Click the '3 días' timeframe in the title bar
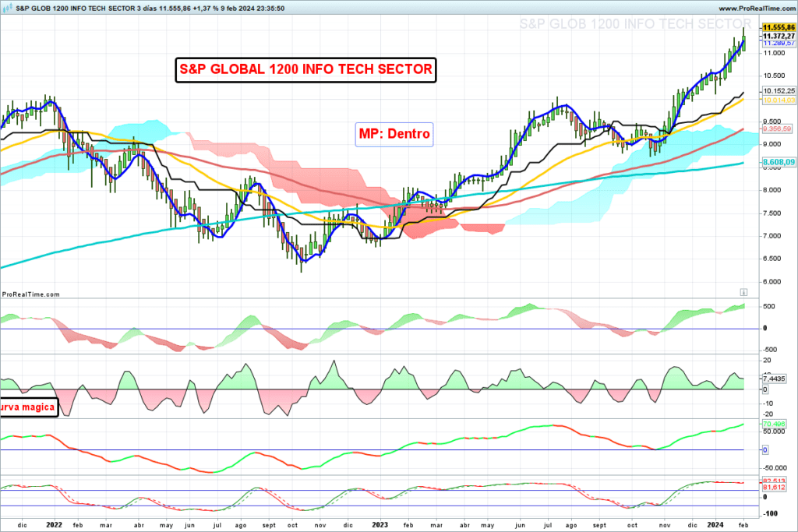The width and height of the screenshot is (798, 532). [147, 9]
